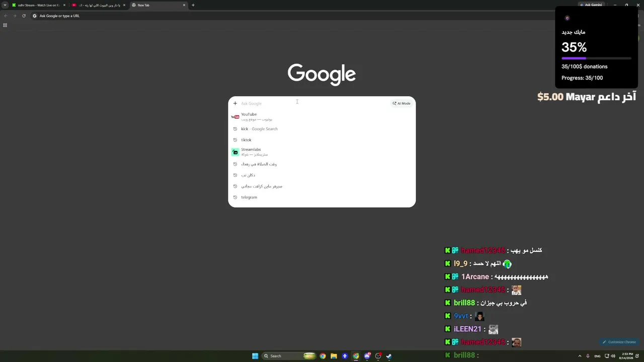Click the ENG language indicator
The width and height of the screenshot is (644, 362).
(597, 356)
